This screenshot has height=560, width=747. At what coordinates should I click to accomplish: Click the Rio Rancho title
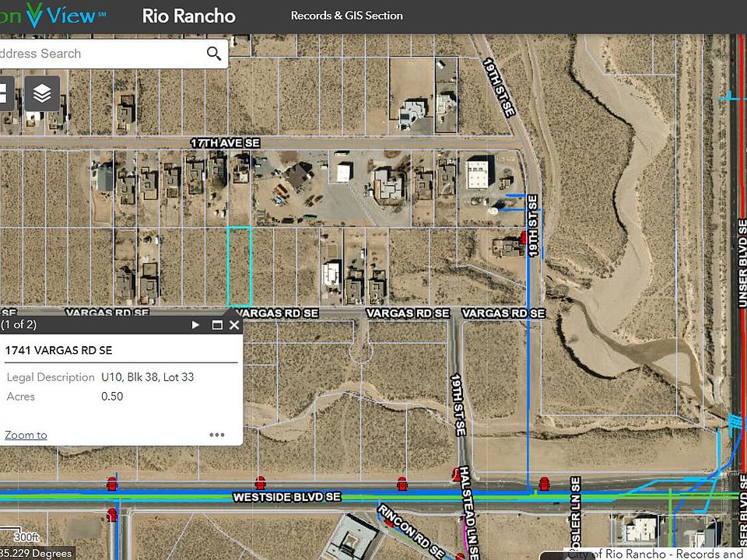(188, 16)
